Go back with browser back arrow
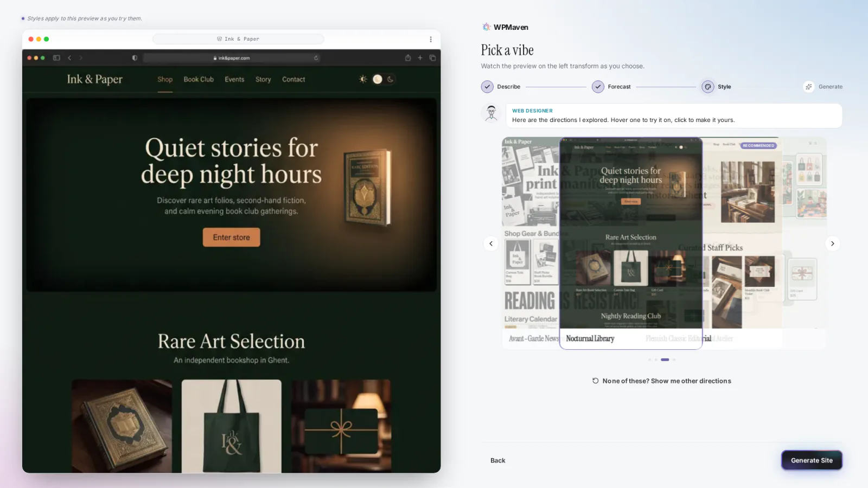The width and height of the screenshot is (868, 488). [69, 58]
